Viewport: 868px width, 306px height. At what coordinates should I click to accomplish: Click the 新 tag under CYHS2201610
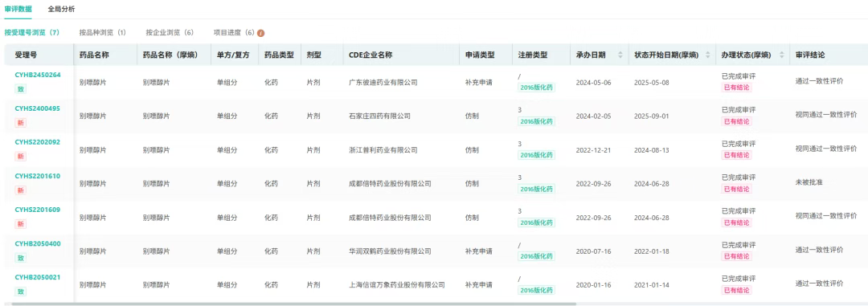point(20,190)
